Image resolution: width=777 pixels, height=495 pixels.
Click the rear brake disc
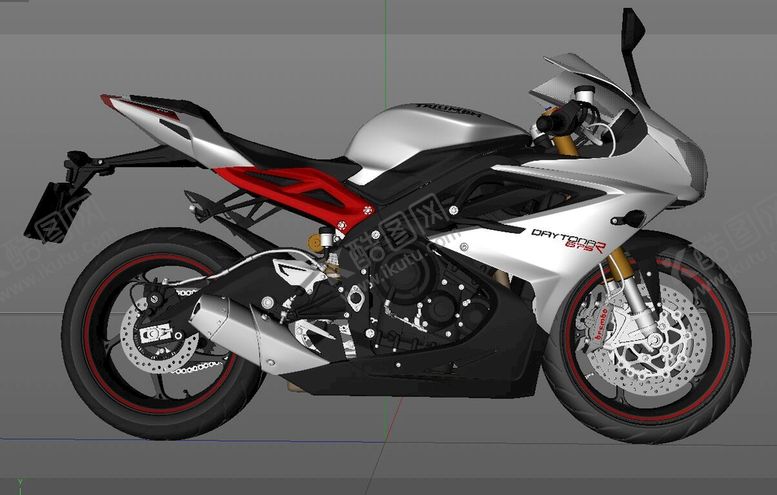click(x=165, y=338)
